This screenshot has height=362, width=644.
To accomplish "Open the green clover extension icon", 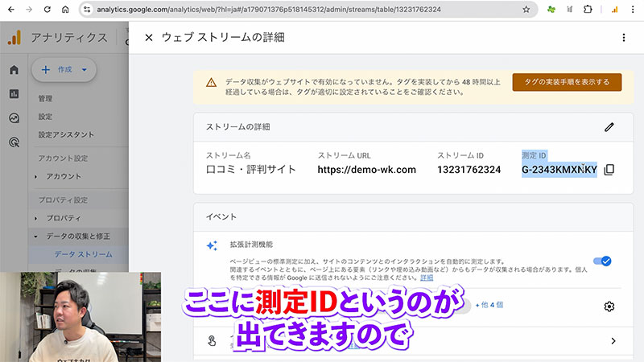I will click(551, 10).
